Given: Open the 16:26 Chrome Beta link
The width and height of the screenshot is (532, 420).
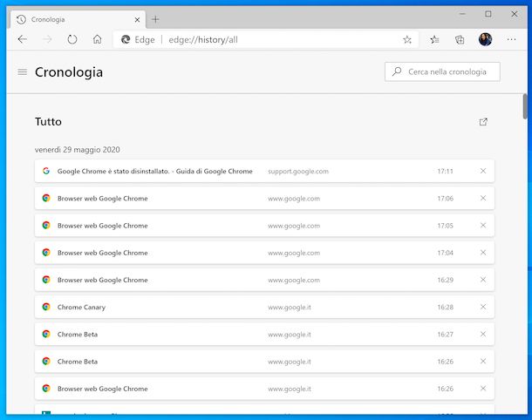Looking at the screenshot, I should tap(78, 362).
